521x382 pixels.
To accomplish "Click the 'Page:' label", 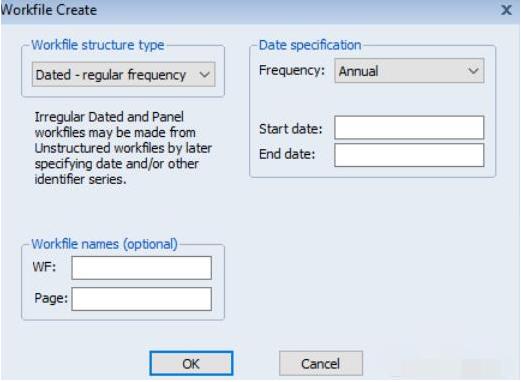I will (51, 298).
